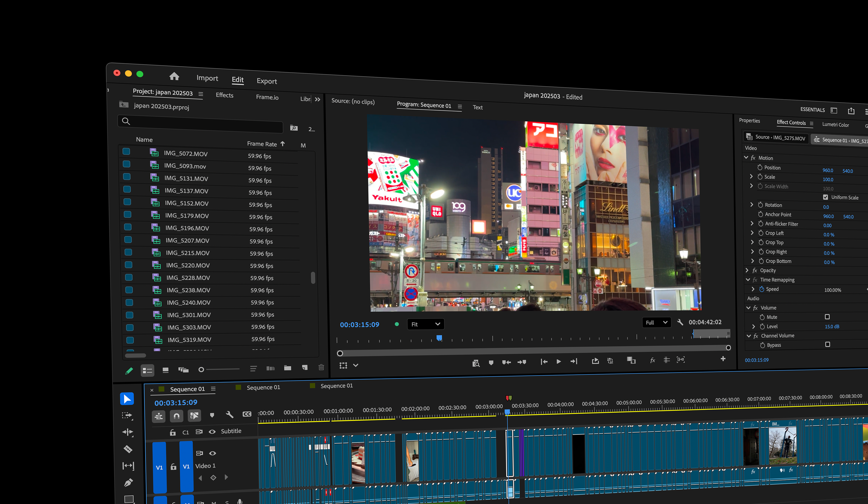Select IMG_5220.MOV in Project panel
Viewport: 868px width, 504px height.
pos(188,265)
